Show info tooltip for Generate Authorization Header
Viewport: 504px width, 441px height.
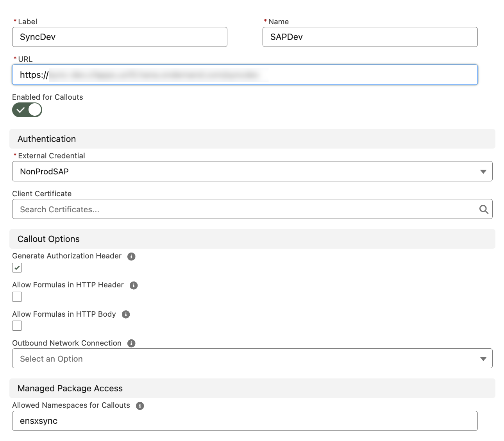[x=131, y=256]
